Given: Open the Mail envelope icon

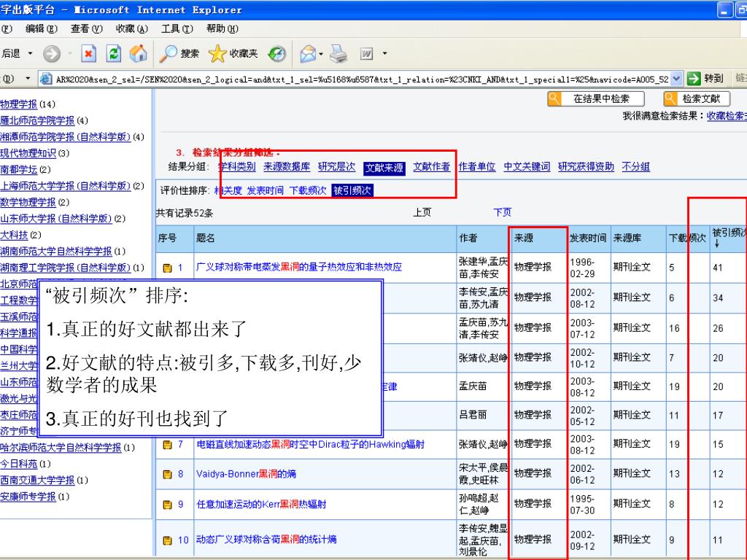Looking at the screenshot, I should click(309, 53).
